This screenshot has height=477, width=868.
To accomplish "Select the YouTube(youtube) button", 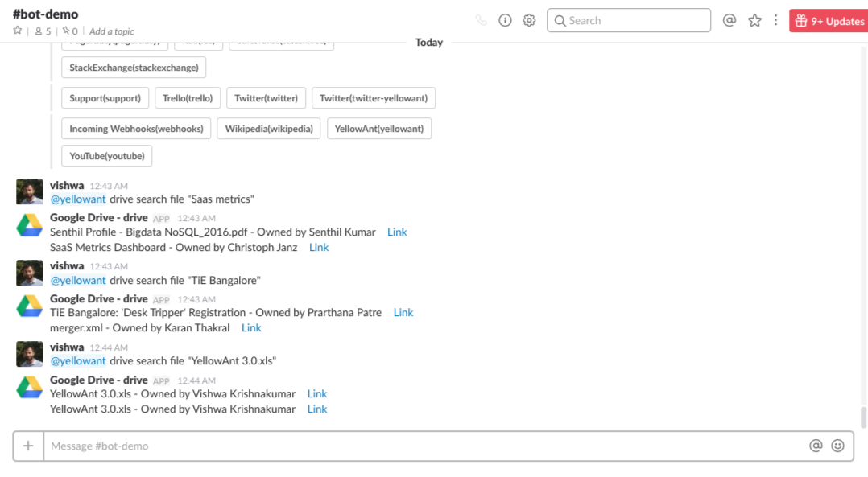I will click(107, 156).
